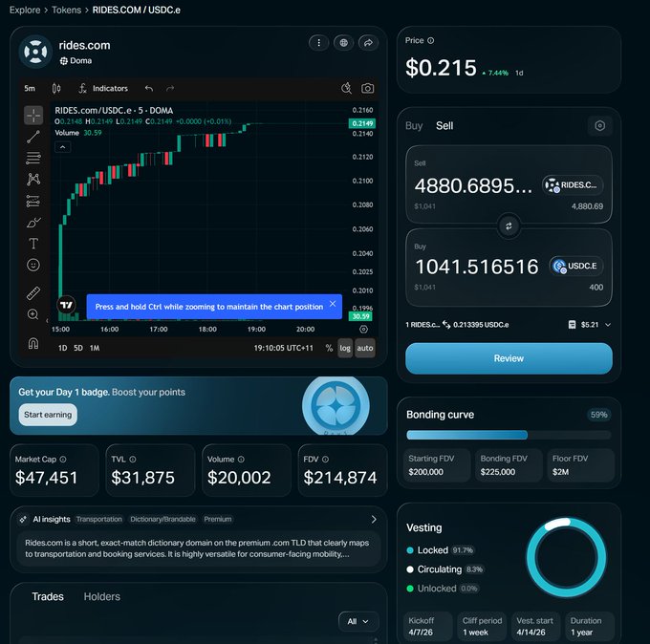The width and height of the screenshot is (650, 644).
Task: Click the Bonding curve progress bar
Action: pyautogui.click(x=509, y=435)
